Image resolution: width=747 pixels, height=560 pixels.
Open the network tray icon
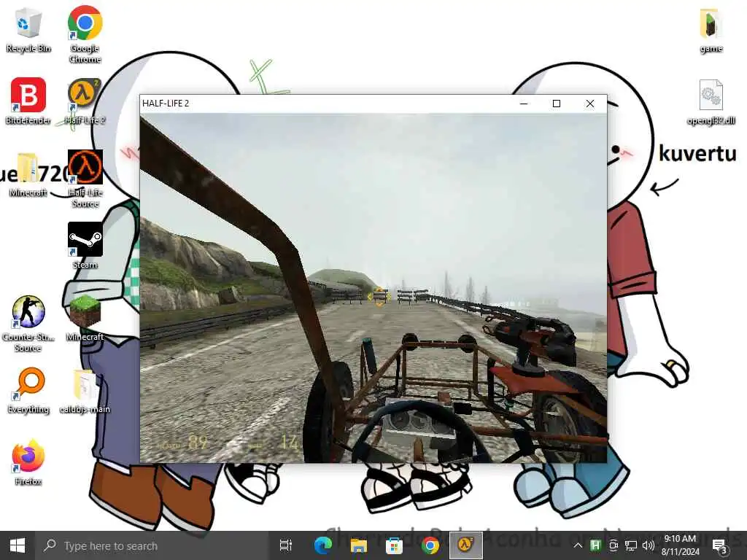[x=631, y=545]
